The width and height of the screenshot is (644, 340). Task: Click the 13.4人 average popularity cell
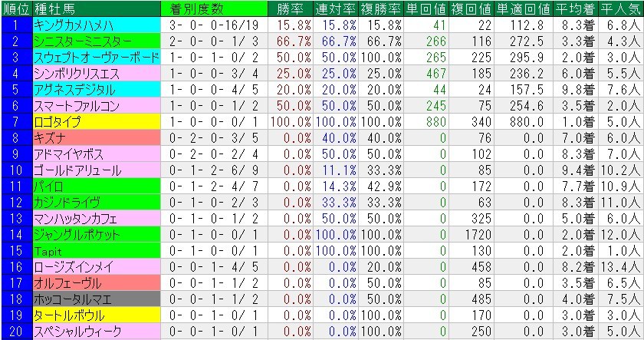pyautogui.click(x=621, y=267)
